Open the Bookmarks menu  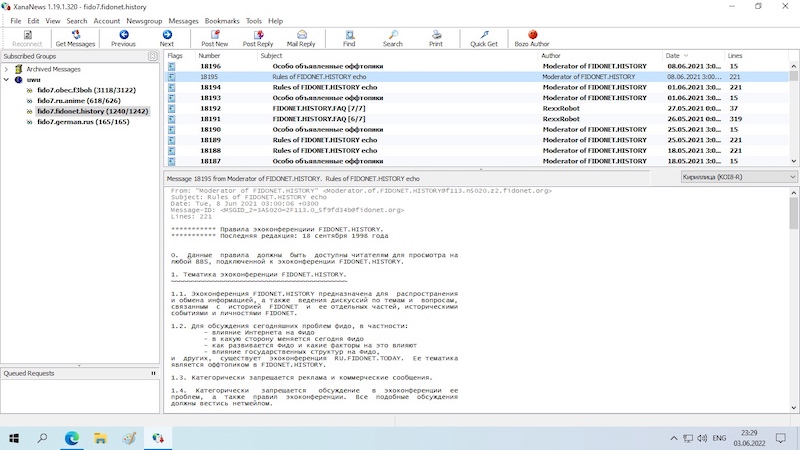coord(222,20)
